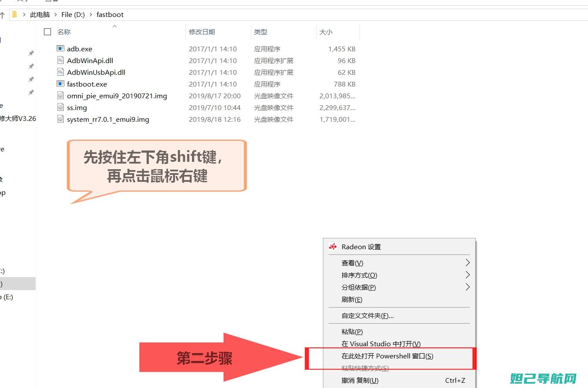
Task: Choose 在 Visual Studio 中打开(V)
Action: pos(381,344)
